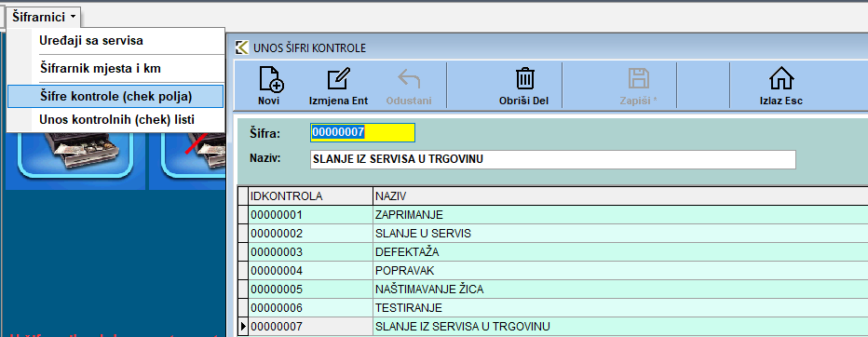Screen dimensions: 868x337
Task: Click the K logo in window title
Action: [242, 47]
